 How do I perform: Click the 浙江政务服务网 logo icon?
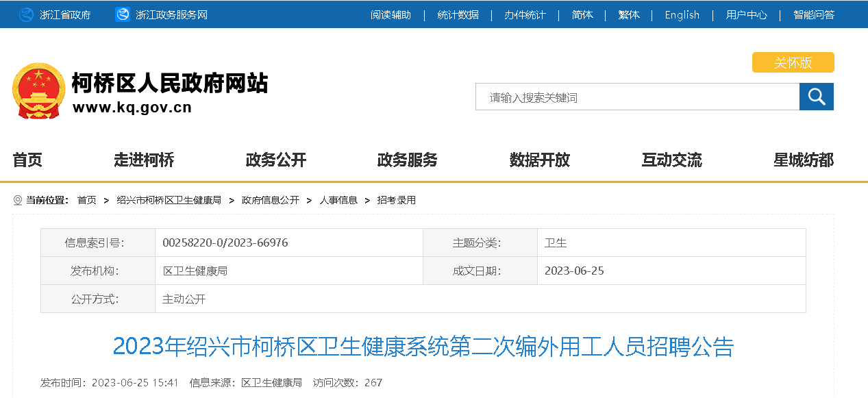coord(123,14)
